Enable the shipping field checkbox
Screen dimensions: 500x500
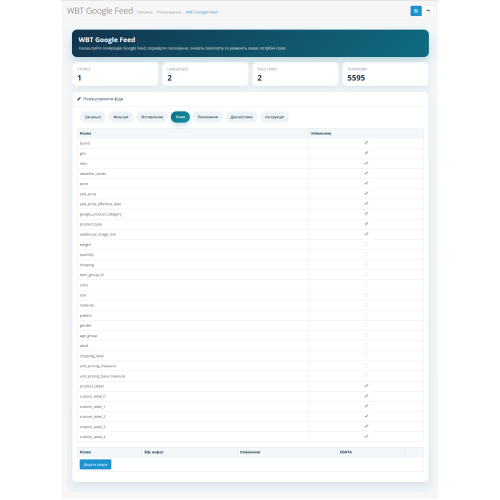pos(366,264)
